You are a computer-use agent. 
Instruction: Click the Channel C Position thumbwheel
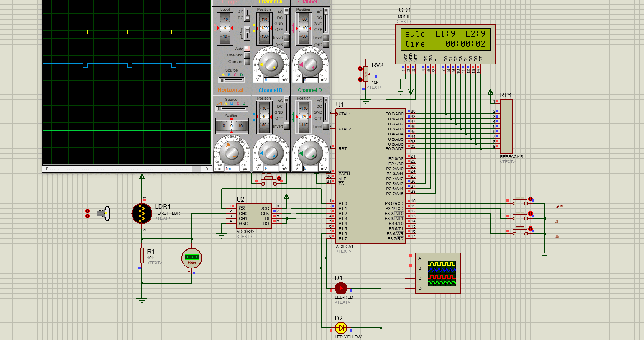304,28
